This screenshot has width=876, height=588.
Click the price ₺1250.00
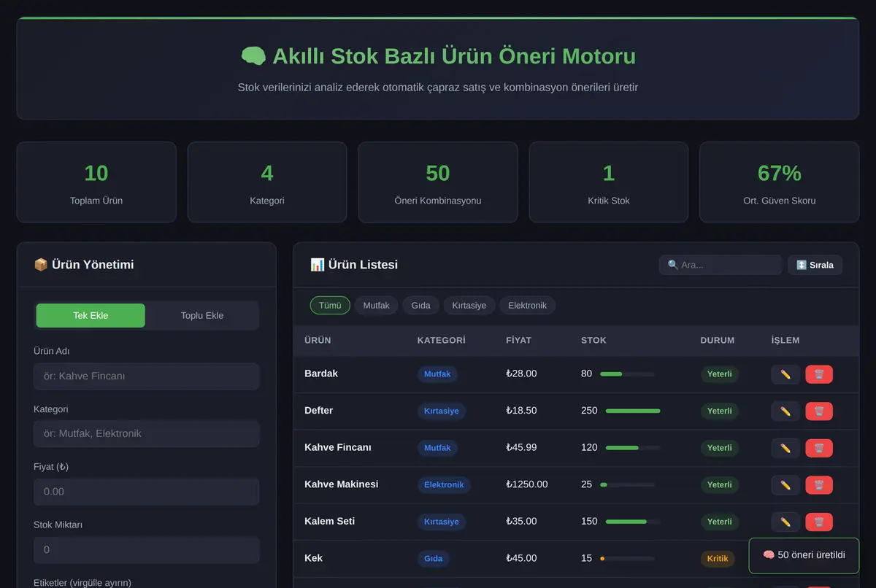(x=526, y=484)
